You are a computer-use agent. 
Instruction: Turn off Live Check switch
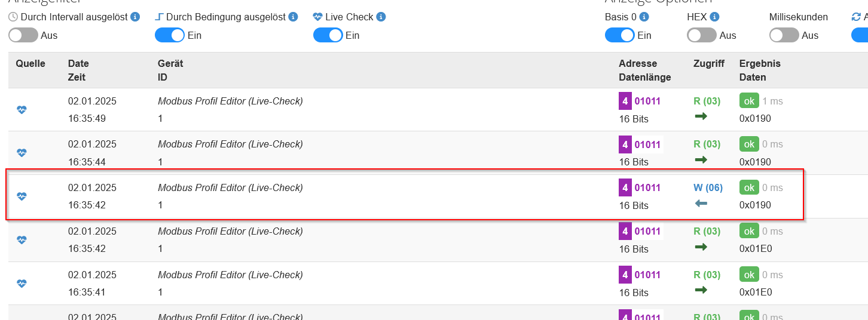tap(328, 35)
